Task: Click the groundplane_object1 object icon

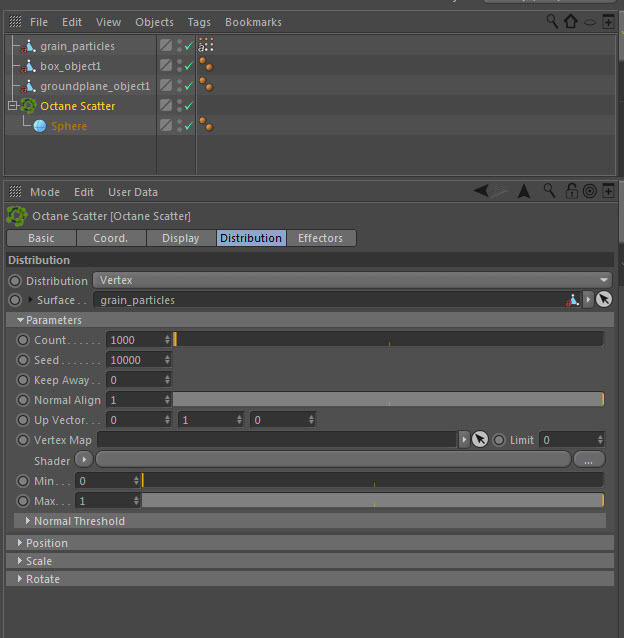Action: click(28, 86)
